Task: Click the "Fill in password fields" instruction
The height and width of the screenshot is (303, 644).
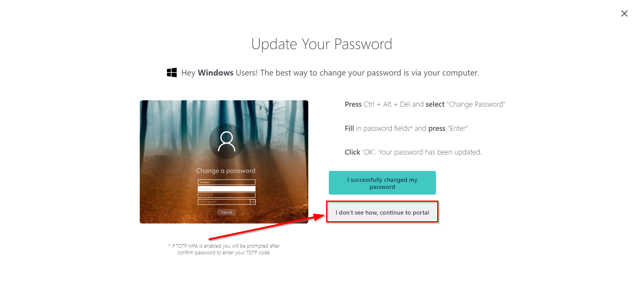Action: click(x=406, y=129)
